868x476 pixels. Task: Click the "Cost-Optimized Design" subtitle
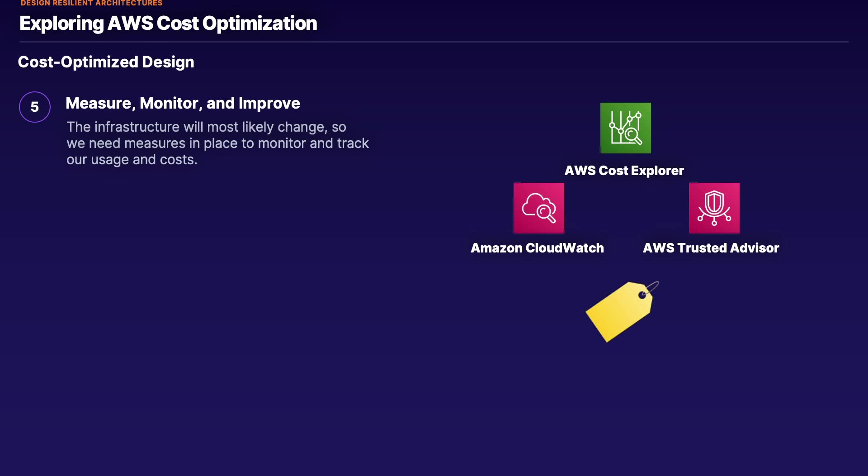pyautogui.click(x=106, y=62)
